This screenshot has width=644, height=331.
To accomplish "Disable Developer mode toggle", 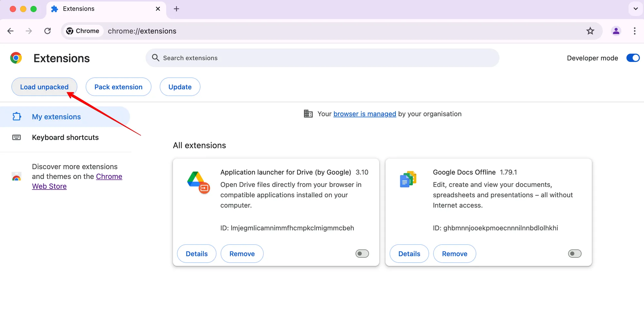I will click(x=632, y=58).
